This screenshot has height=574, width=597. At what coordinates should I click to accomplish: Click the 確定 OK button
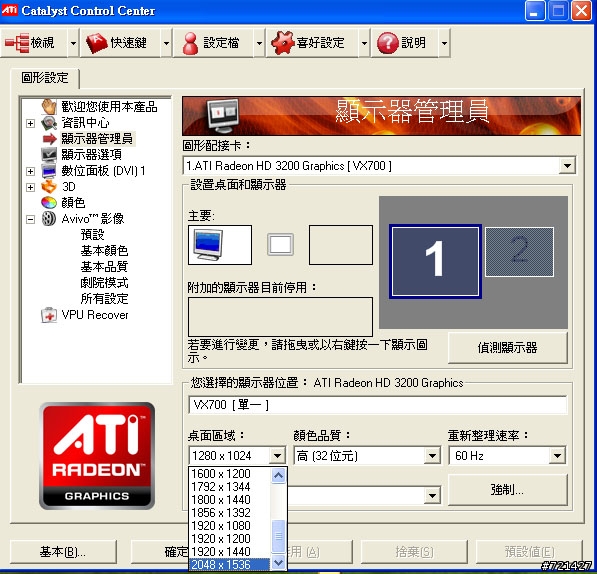coord(160,552)
